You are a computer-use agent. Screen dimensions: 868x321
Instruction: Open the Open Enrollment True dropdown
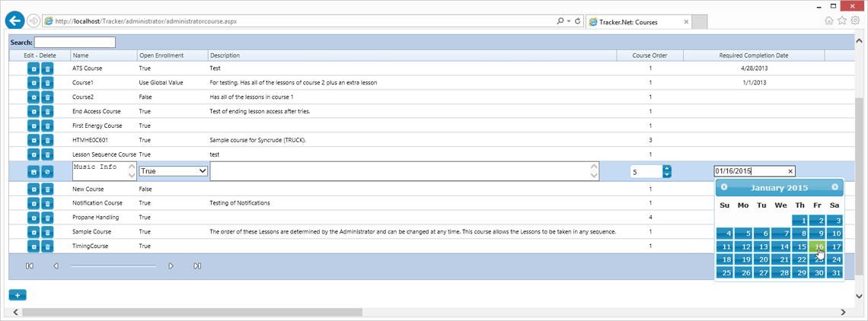click(174, 172)
